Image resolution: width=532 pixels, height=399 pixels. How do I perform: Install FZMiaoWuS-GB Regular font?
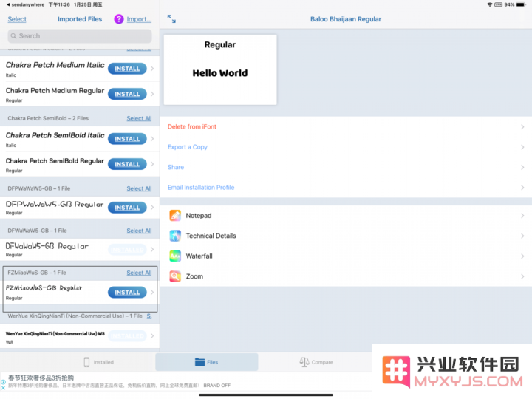pos(127,293)
